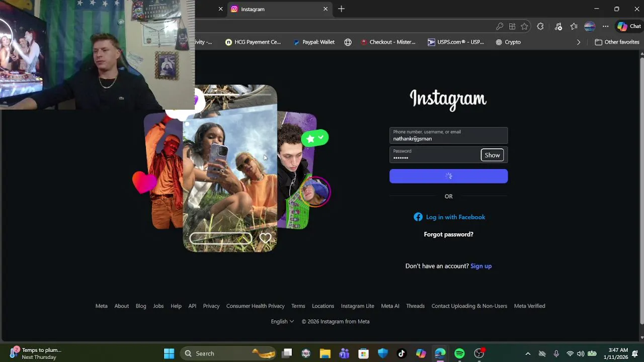
Task: Open Windows Security shield on taskbar
Action: (383, 353)
